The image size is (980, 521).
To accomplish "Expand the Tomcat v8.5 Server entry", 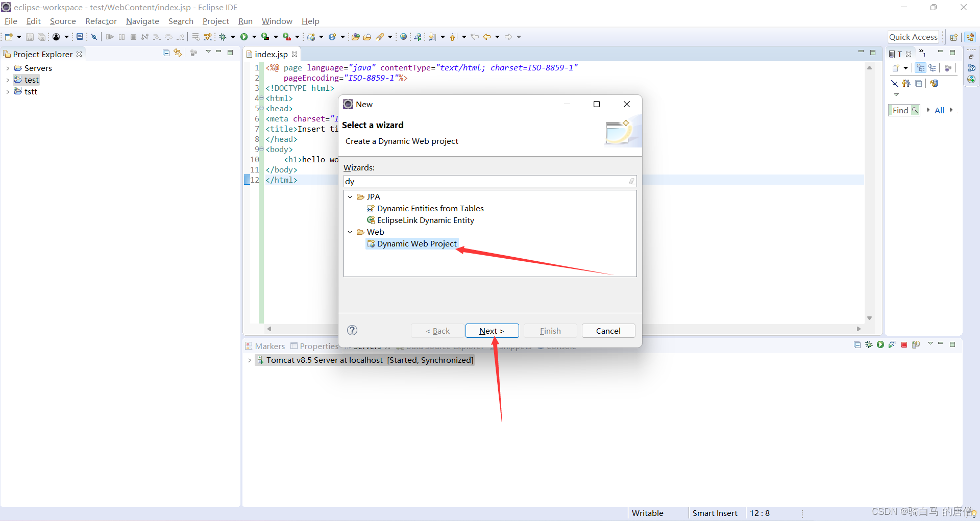I will coord(250,360).
